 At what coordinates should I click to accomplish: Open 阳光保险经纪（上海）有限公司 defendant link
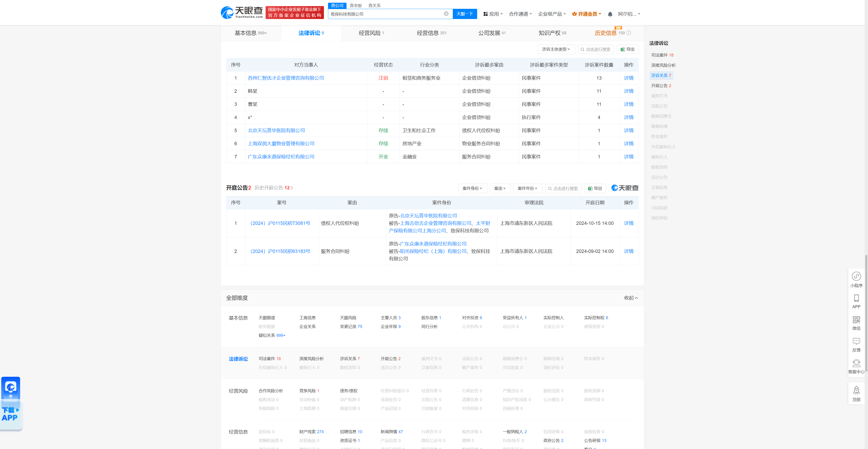coord(433,252)
